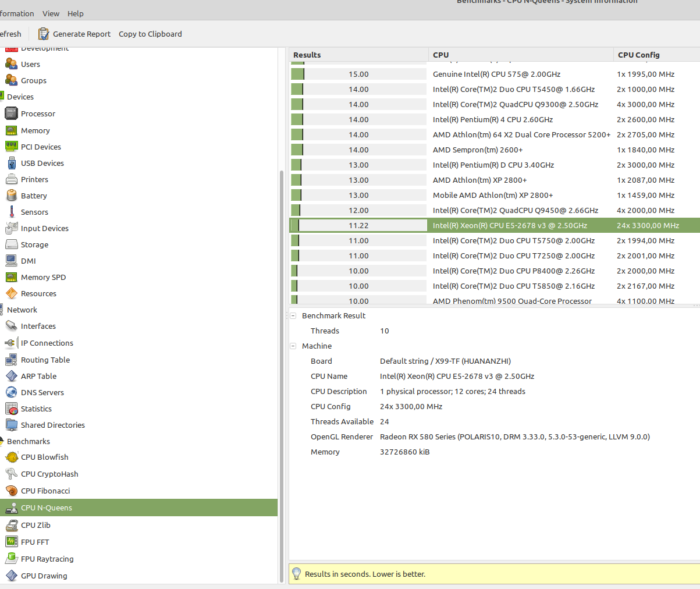Open the Sensors thermometer icon

point(11,212)
